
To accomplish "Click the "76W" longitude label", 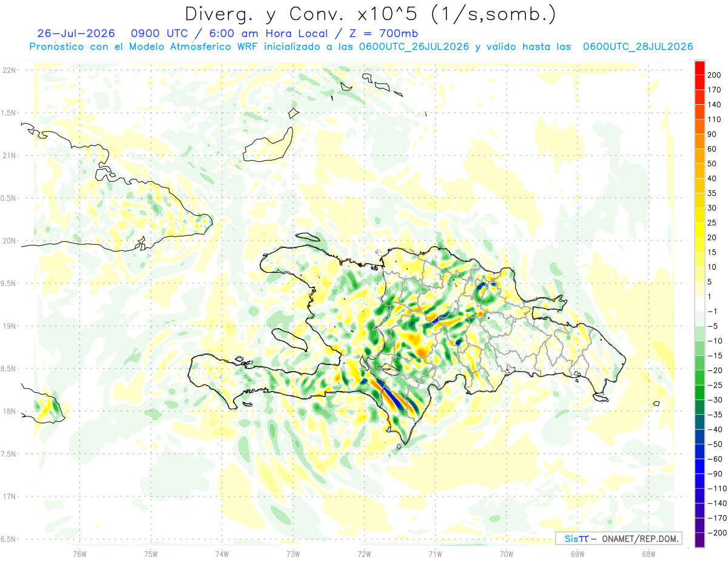I will click(x=79, y=554).
